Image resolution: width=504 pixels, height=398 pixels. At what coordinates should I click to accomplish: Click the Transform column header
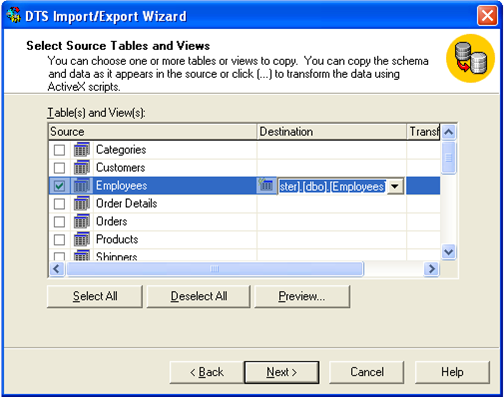click(x=423, y=132)
